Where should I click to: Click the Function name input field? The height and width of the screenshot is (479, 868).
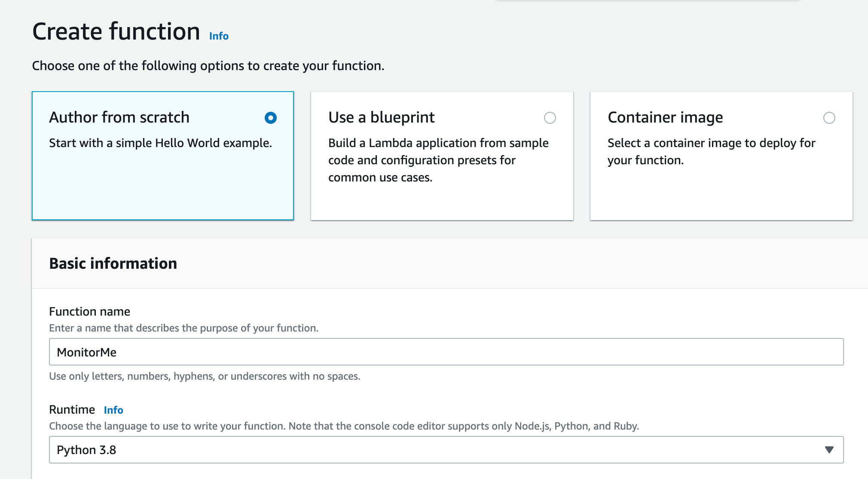pyautogui.click(x=446, y=352)
